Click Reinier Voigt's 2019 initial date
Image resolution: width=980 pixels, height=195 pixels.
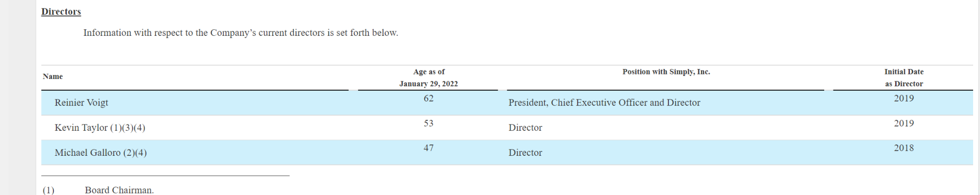(904, 98)
